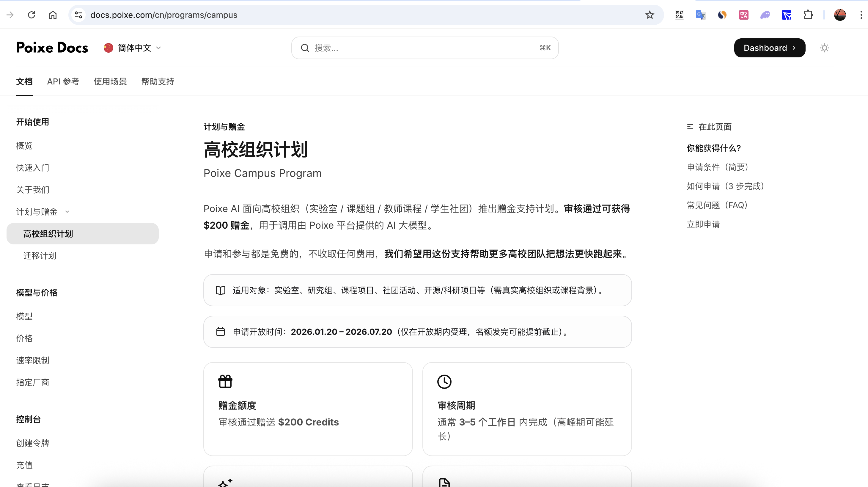The height and width of the screenshot is (487, 868).
Task: Click the Poixe Docs logo
Action: (x=52, y=48)
